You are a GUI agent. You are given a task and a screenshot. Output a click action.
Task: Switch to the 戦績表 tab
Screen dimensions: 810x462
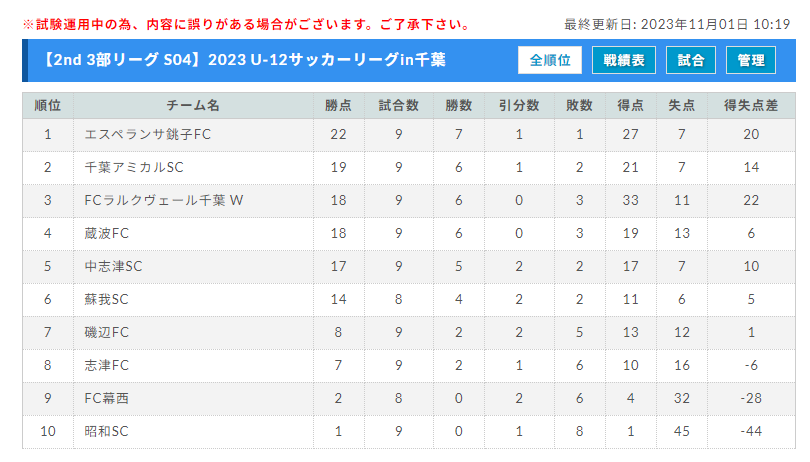(624, 60)
